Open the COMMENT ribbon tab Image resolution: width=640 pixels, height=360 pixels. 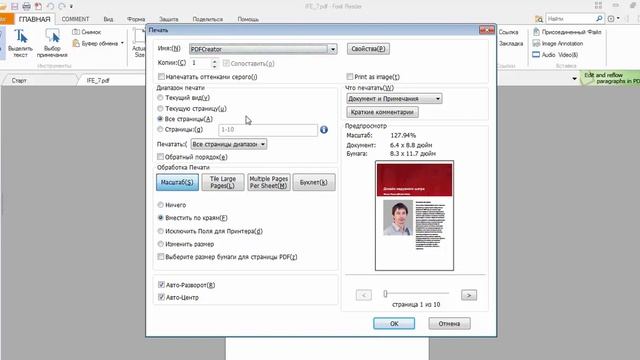[75, 19]
